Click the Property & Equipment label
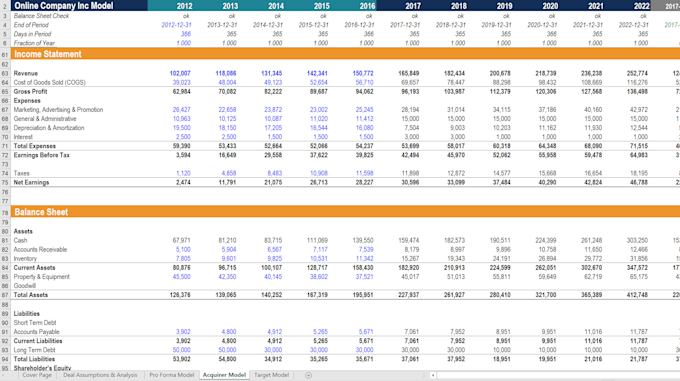This screenshot has height=381, width=680. coord(42,277)
